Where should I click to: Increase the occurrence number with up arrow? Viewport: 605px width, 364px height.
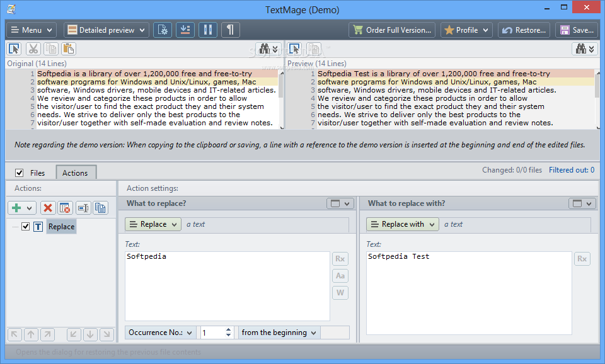tap(228, 329)
